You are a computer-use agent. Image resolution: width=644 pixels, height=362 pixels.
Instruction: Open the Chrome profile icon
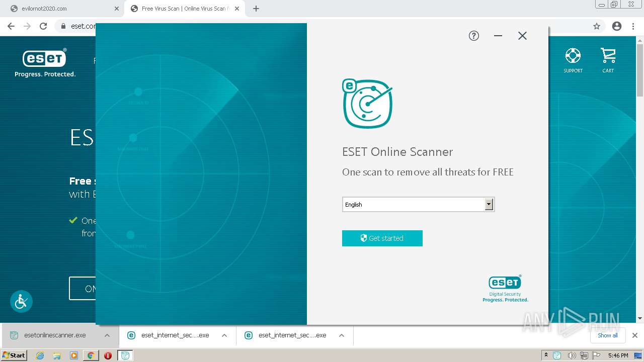(617, 26)
